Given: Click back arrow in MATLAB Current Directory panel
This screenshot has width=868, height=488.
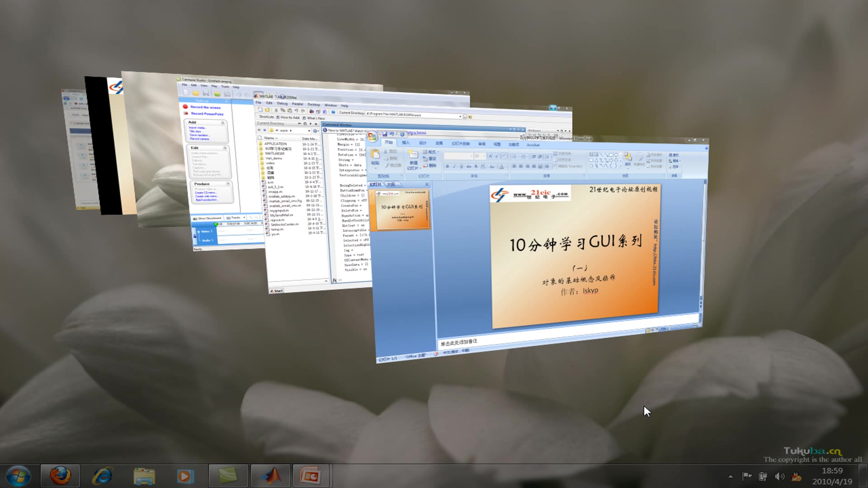Looking at the screenshot, I should tap(259, 130).
